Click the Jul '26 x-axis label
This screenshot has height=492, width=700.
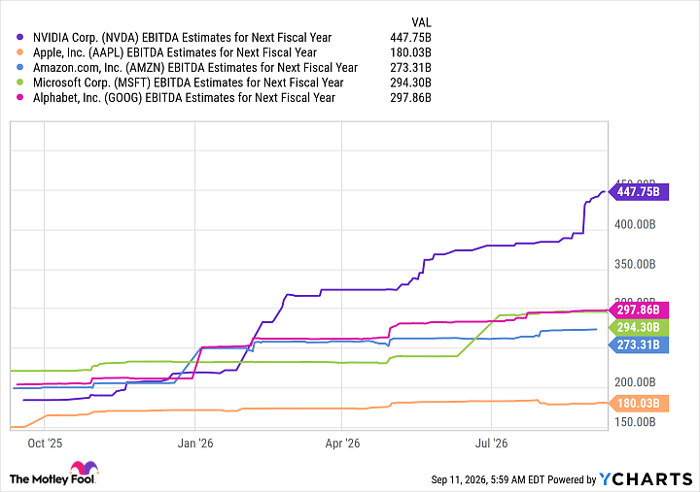(491, 443)
